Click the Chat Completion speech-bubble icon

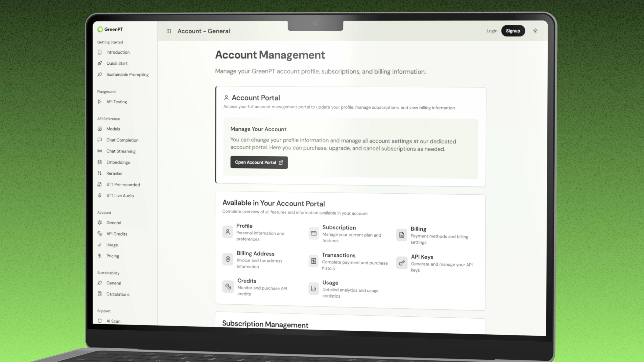(100, 140)
